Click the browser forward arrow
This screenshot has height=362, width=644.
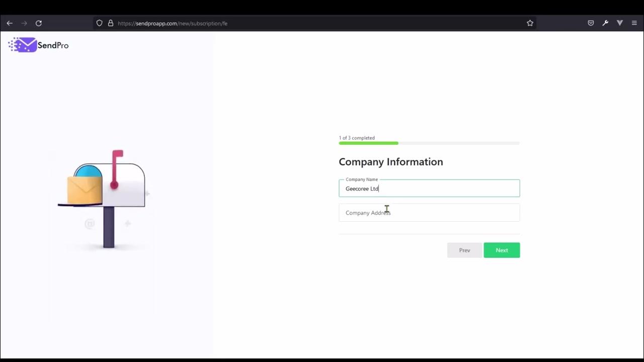coord(24,23)
